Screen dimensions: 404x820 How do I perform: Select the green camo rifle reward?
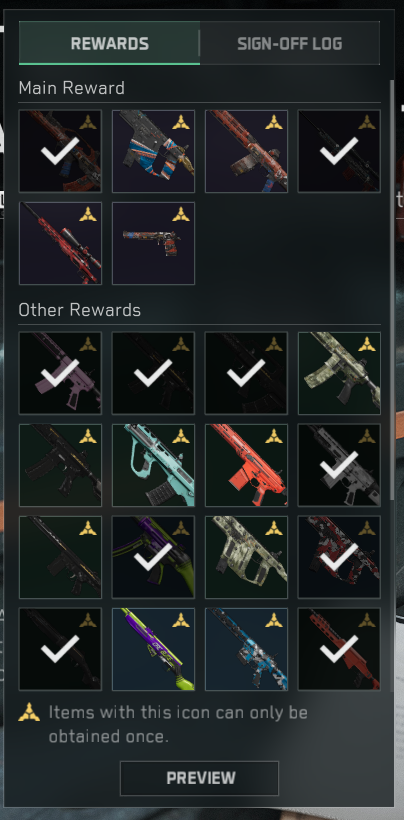[339, 373]
